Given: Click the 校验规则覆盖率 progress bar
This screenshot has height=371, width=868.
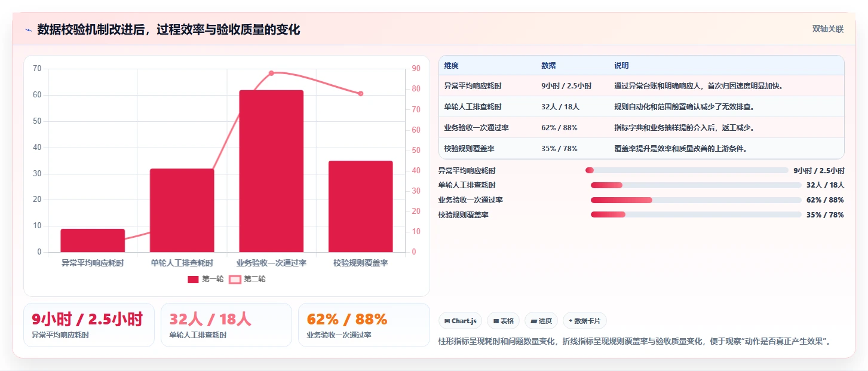Looking at the screenshot, I should point(696,214).
